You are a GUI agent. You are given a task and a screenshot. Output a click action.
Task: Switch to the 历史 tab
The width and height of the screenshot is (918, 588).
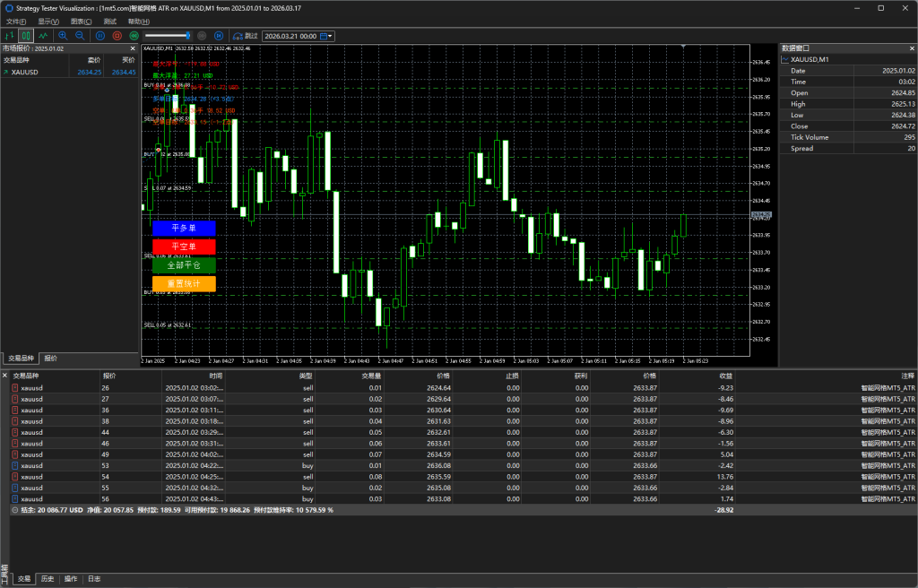tap(48, 579)
